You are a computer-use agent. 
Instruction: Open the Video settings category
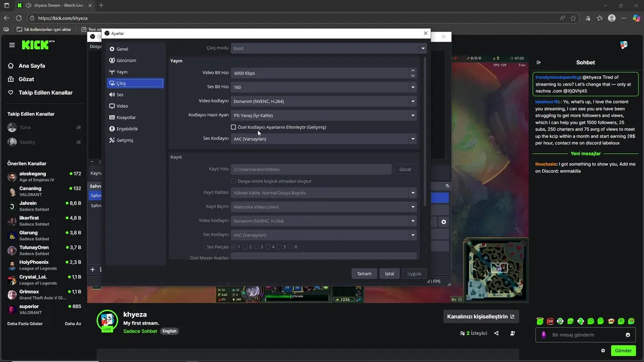(135, 106)
